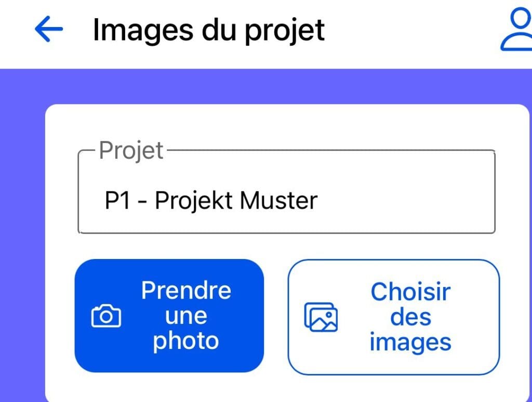
Task: Click the word Prendre on blue button
Action: point(187,291)
